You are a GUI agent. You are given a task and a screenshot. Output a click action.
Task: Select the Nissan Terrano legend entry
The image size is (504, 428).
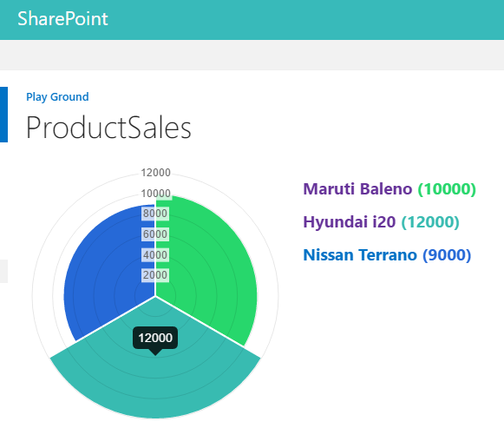click(387, 255)
